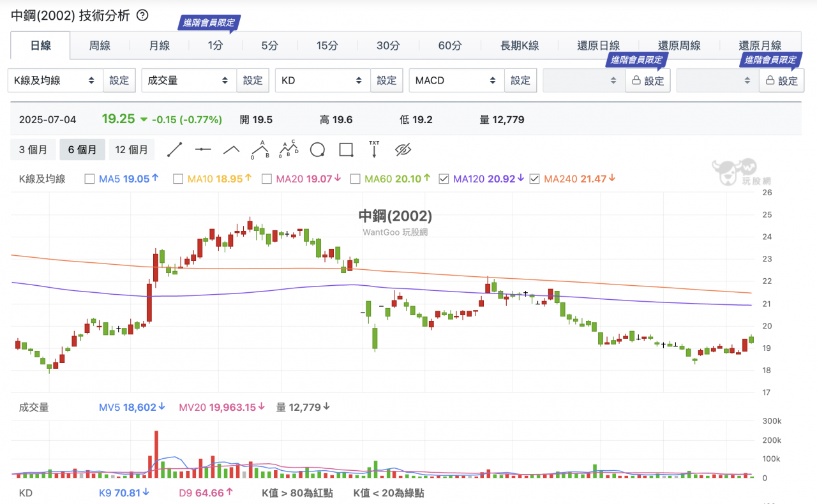
Task: Click the MA240 value 21.47
Action: pos(592,179)
